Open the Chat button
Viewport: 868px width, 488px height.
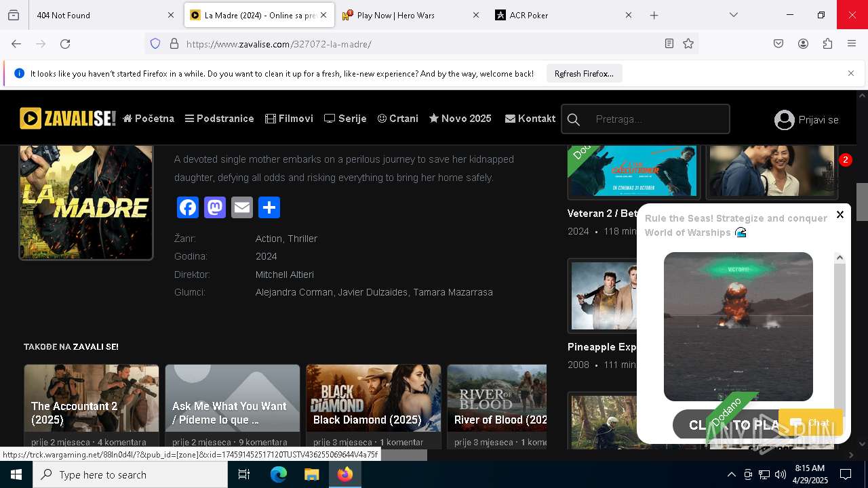pos(810,423)
